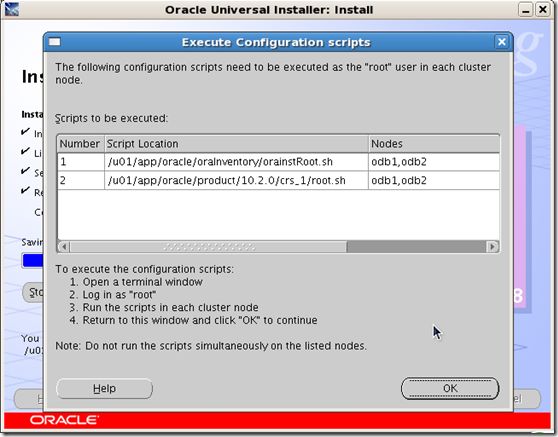Click the horizontal scrollbar thumb
Viewport: 558px width, 437px height.
point(208,246)
